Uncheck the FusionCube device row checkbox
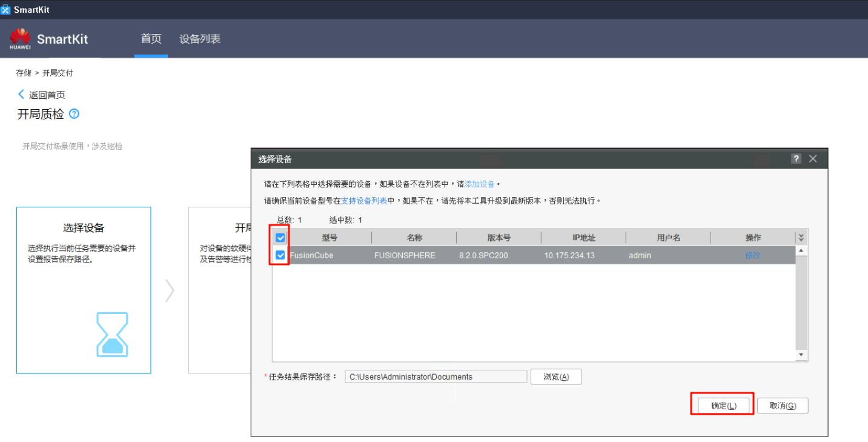The height and width of the screenshot is (442, 868). click(x=280, y=255)
